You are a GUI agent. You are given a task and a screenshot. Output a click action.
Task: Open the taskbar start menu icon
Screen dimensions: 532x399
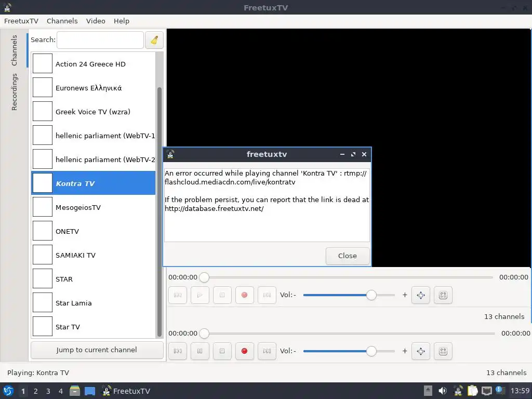click(8, 391)
